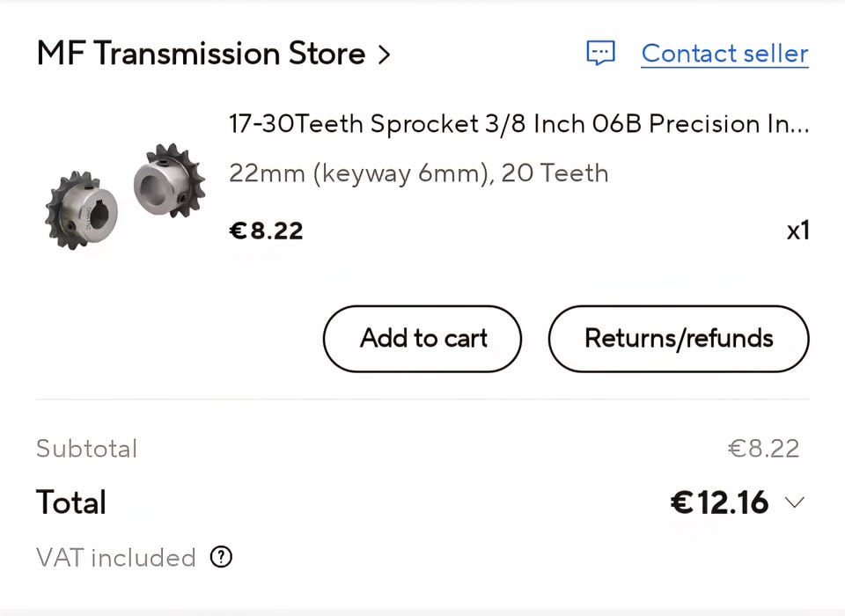Click the VAT included text

(x=115, y=558)
